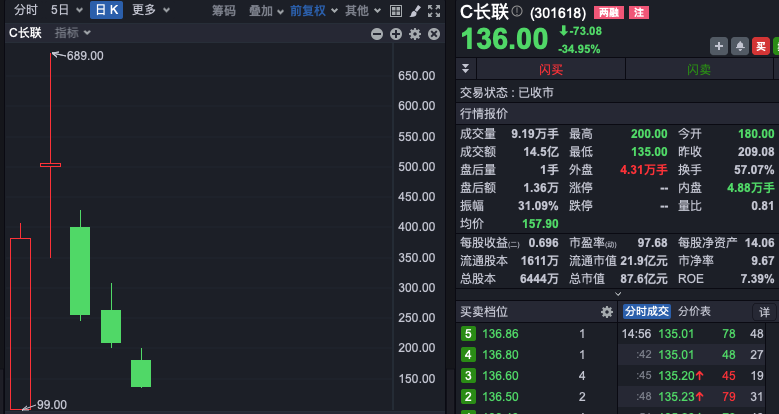Toggle fullscreen chart view
779x414 pixels.
tap(434, 11)
